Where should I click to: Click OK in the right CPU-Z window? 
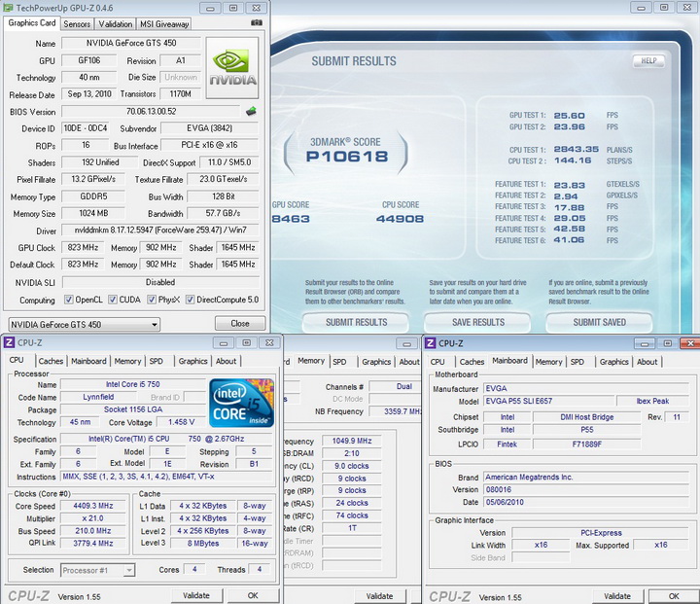(674, 596)
